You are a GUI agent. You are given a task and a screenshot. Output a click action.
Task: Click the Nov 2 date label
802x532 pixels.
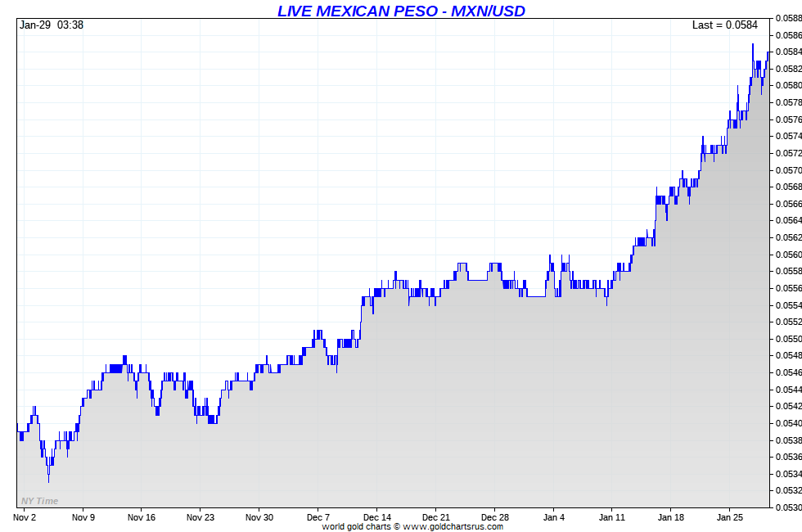click(25, 517)
